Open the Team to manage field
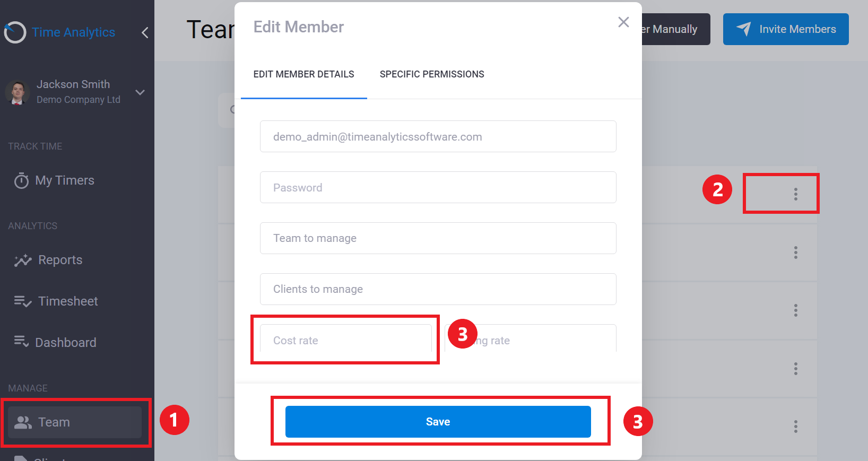Viewport: 868px width, 461px height. coord(438,238)
